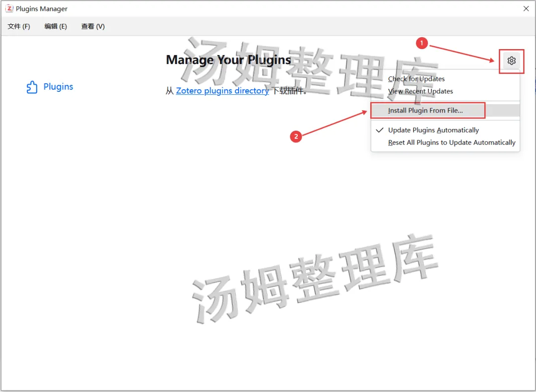Select Install Plugin From File...
Screen dimensions: 536x392
(x=445, y=110)
